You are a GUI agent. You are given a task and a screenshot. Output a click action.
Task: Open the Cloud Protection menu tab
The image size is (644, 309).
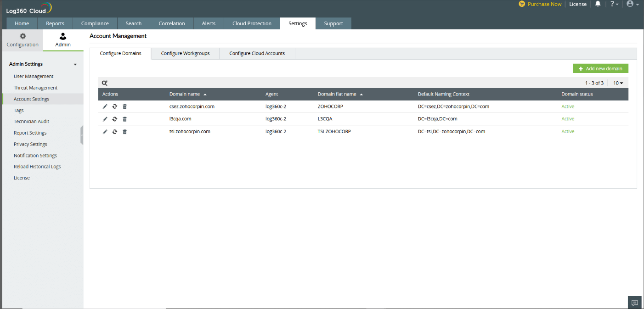252,23
